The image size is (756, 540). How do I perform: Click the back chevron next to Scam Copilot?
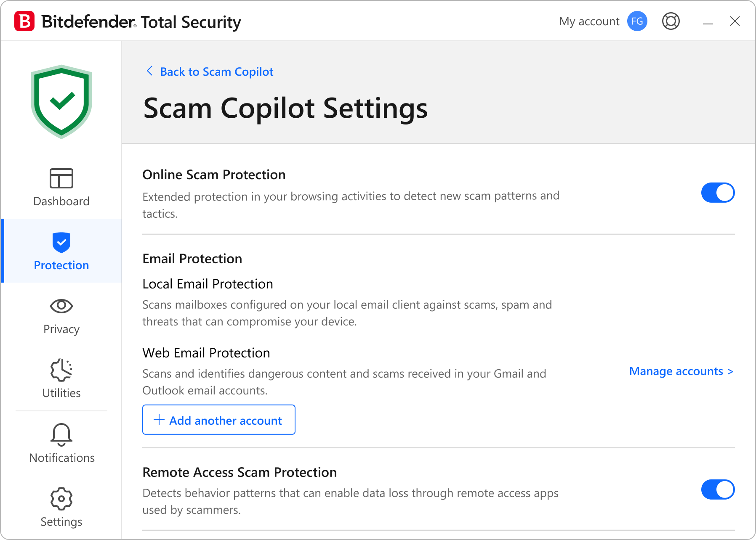click(x=149, y=71)
